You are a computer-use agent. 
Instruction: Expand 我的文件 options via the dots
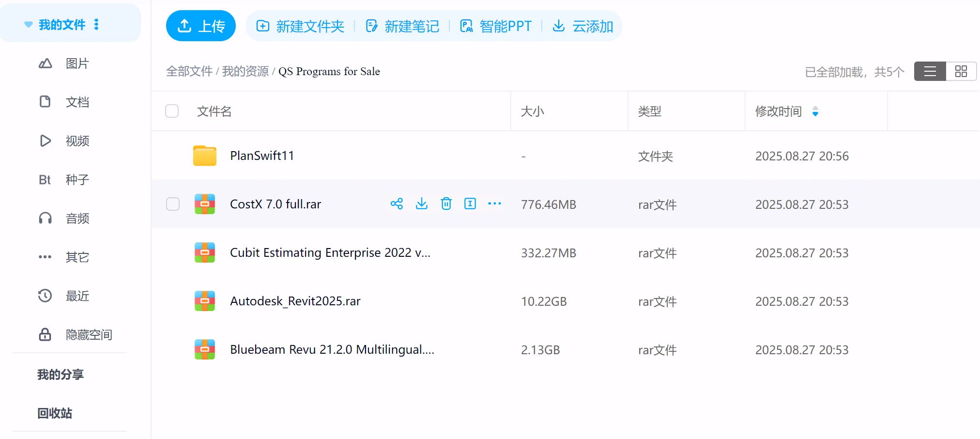96,23
